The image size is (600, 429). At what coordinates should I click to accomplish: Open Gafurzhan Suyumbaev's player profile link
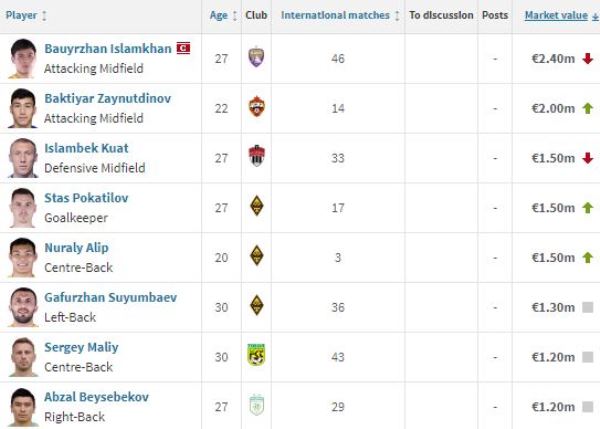click(x=111, y=297)
